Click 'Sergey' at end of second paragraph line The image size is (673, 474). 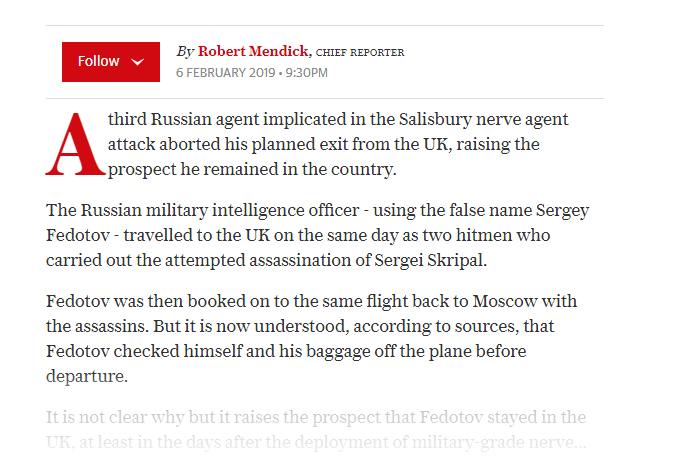coord(562,210)
